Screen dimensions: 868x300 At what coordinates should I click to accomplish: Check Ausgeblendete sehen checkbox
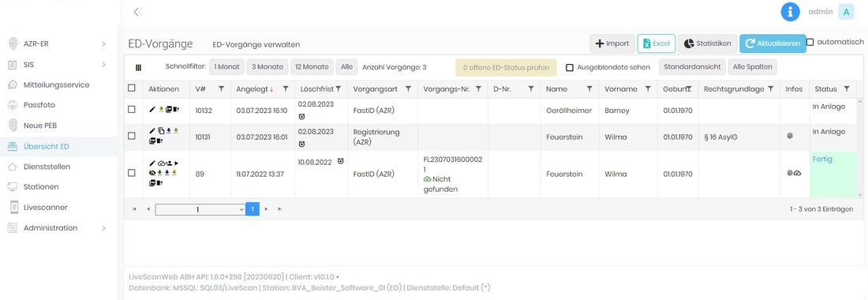click(569, 68)
